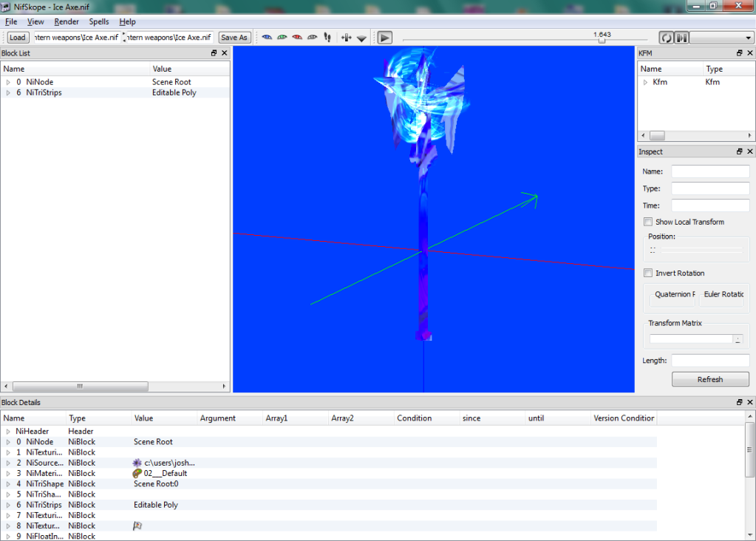
Task: Click the Refresh button in Inspect
Action: tap(709, 379)
